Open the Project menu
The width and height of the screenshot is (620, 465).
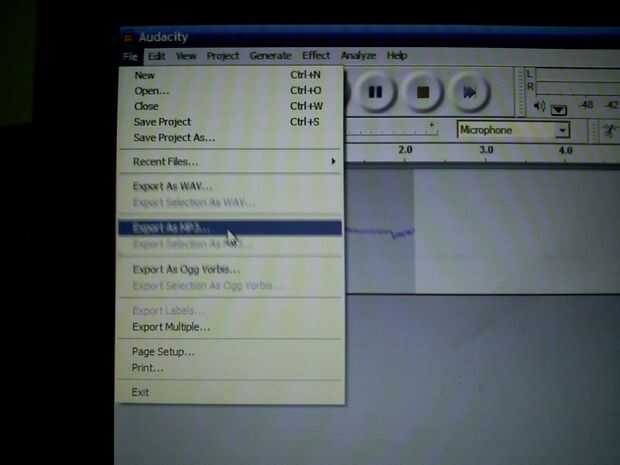pyautogui.click(x=223, y=56)
